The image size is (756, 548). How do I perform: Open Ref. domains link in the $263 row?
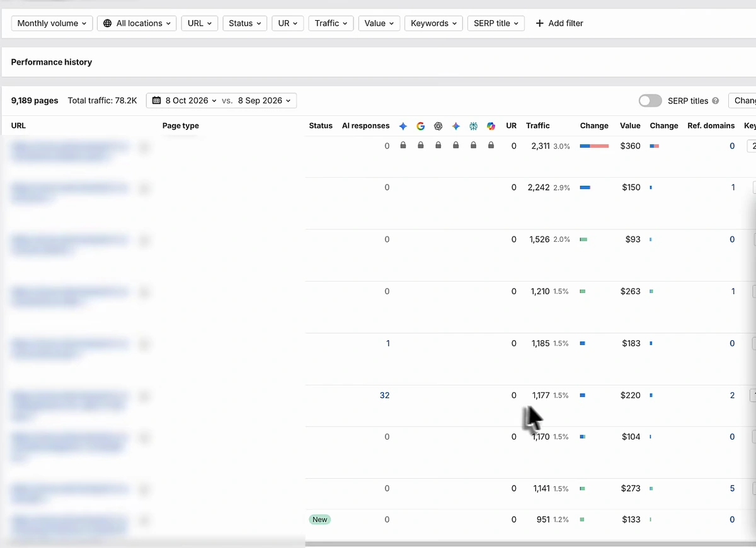[x=733, y=292]
